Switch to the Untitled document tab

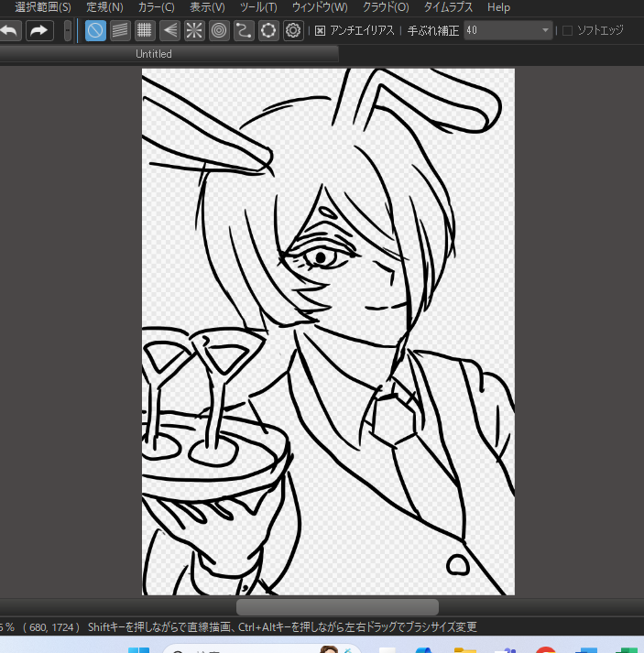pyautogui.click(x=153, y=54)
